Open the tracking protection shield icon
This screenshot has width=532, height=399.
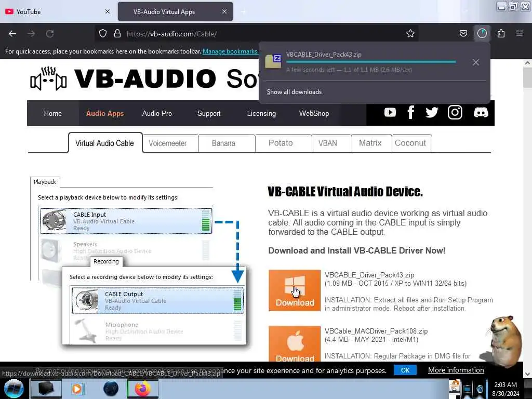tap(103, 34)
